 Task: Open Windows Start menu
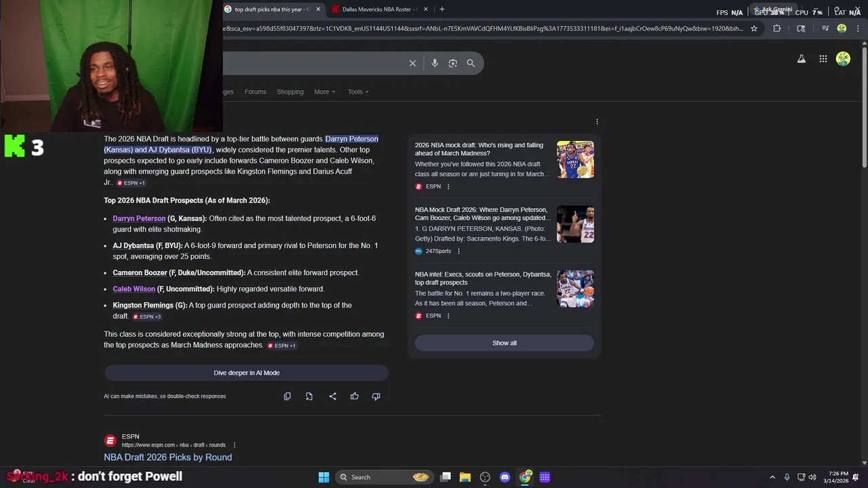coord(324,477)
